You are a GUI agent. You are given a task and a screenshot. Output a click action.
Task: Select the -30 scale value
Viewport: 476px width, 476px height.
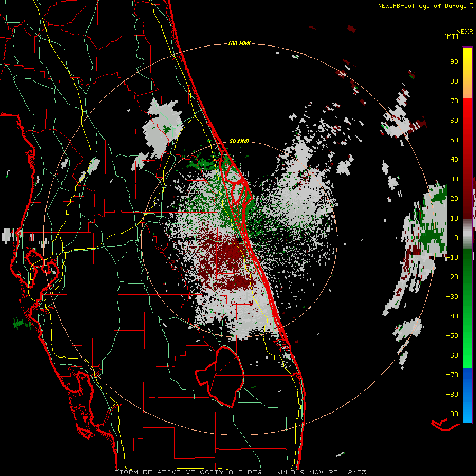point(452,297)
